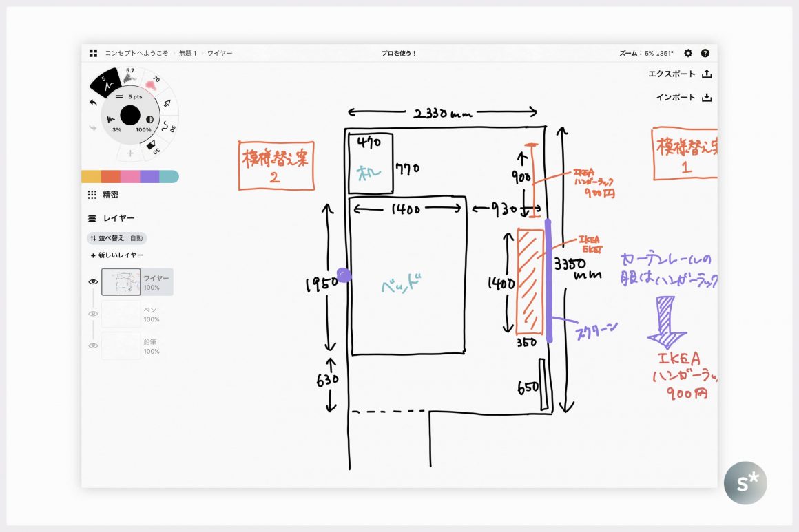The height and width of the screenshot is (532, 799).
Task: Open the gallery grid icon
Action: [93, 53]
